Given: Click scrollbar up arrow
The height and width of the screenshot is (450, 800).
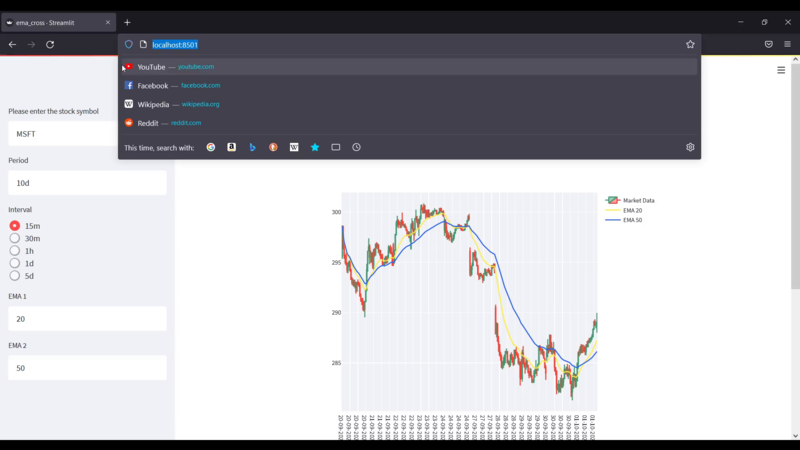Looking at the screenshot, I should click(795, 60).
